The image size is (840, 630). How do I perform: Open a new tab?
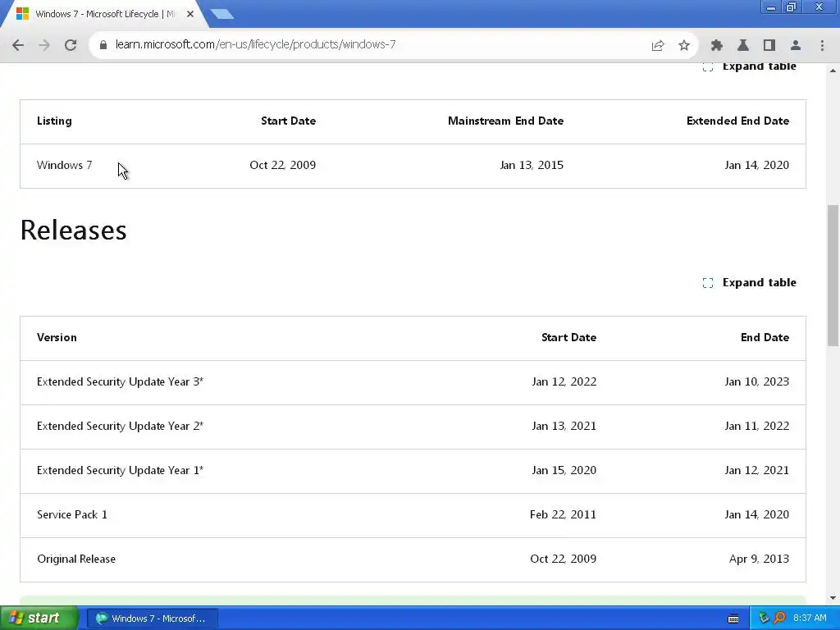(x=221, y=14)
